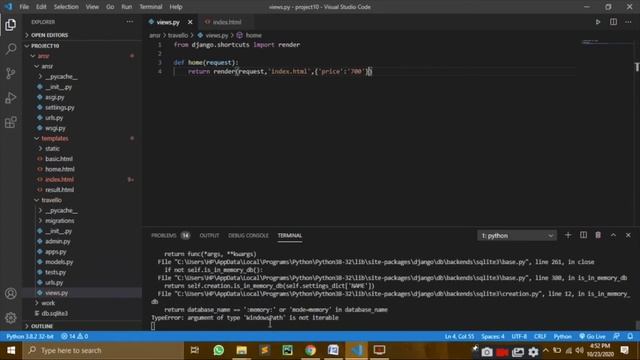Image resolution: width=640 pixels, height=360 pixels.
Task: Kill terminal with trash icon
Action: (598, 235)
